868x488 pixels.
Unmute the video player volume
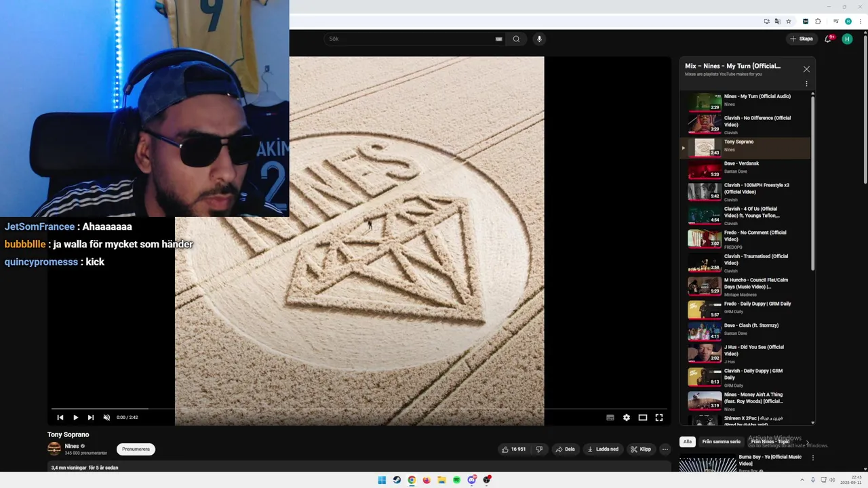tap(106, 418)
